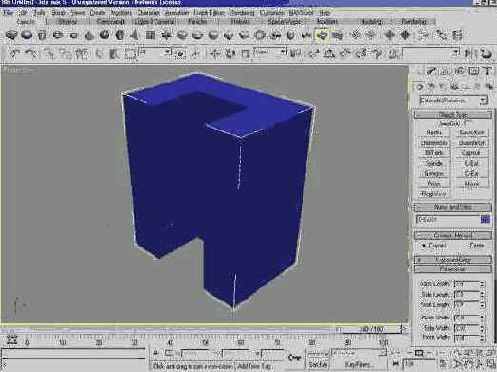497x372 pixels.
Task: Activate Select and Rotate tool
Action: (230, 53)
